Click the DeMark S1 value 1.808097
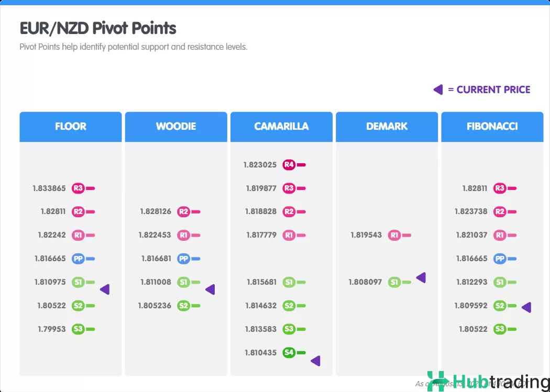The width and height of the screenshot is (550, 392). click(x=365, y=283)
